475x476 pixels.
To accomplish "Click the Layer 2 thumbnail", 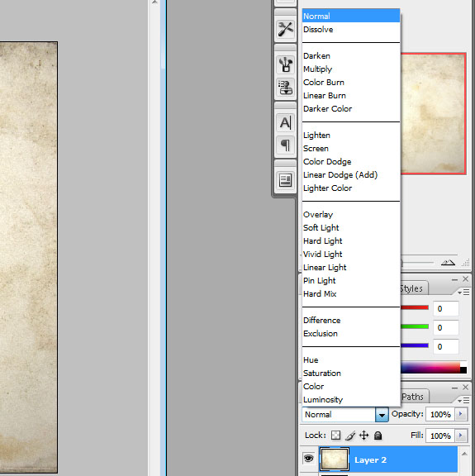I will click(x=335, y=459).
